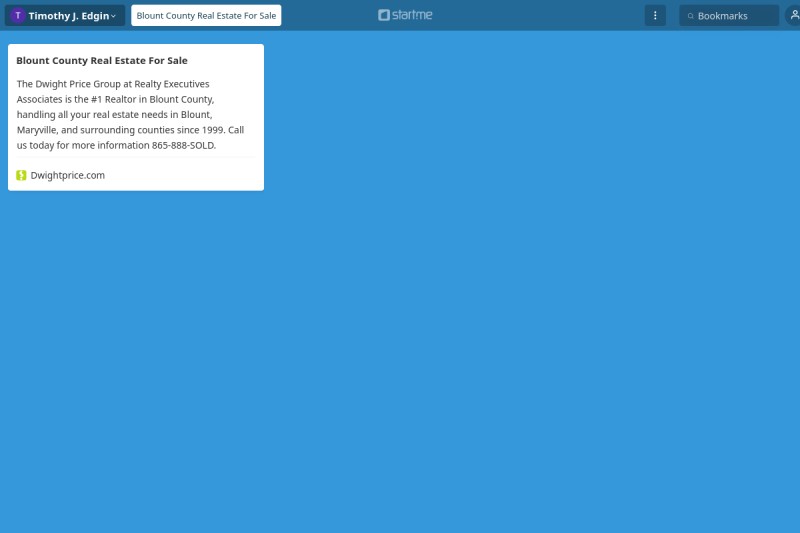Viewport: 800px width, 533px height.
Task: Open the Dwightprice.com link
Action: coord(67,175)
